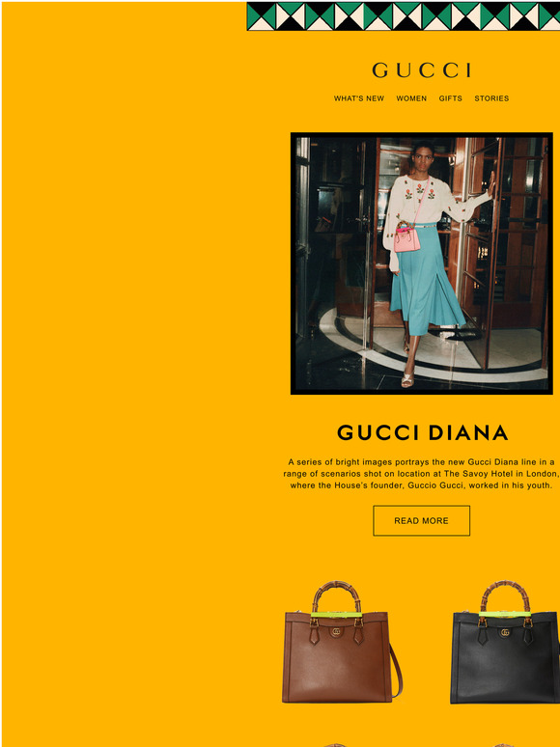Viewport: 560px width, 747px height.
Task: Click the pink mini bag in the photo
Action: [x=407, y=237]
